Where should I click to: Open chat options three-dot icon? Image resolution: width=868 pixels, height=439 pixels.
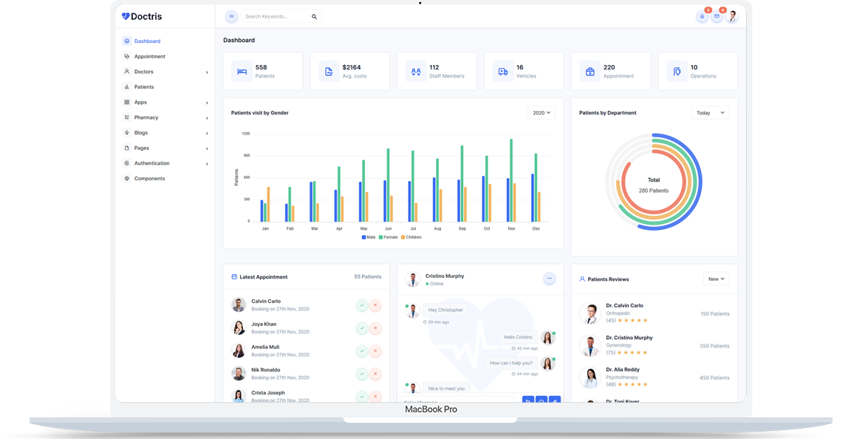(x=549, y=279)
